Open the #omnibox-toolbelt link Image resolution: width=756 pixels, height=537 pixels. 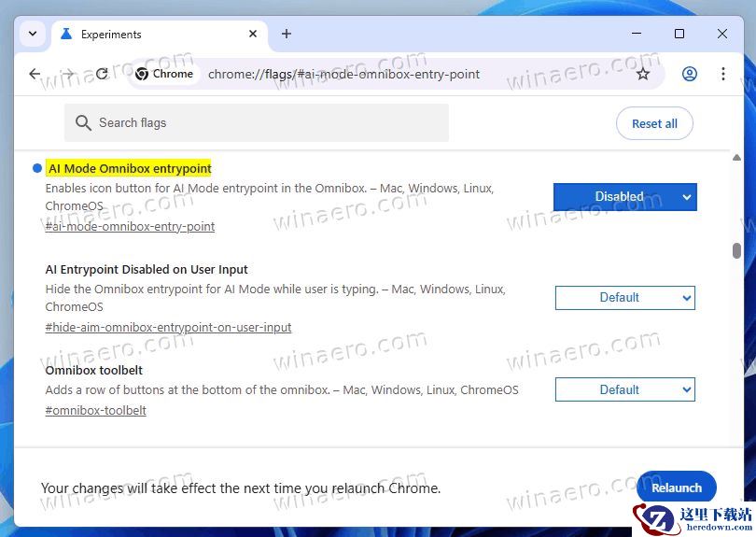pos(95,411)
